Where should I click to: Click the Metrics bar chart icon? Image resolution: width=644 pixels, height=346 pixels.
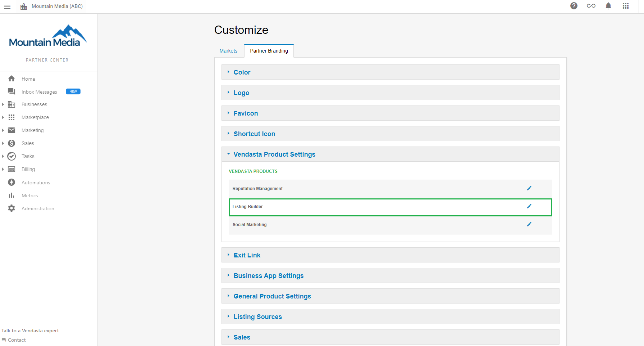click(x=12, y=195)
